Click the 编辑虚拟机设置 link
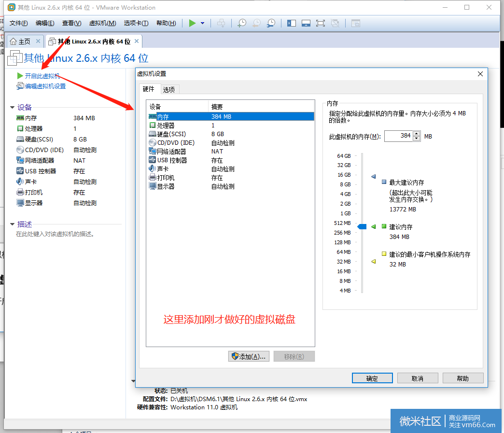 45,86
